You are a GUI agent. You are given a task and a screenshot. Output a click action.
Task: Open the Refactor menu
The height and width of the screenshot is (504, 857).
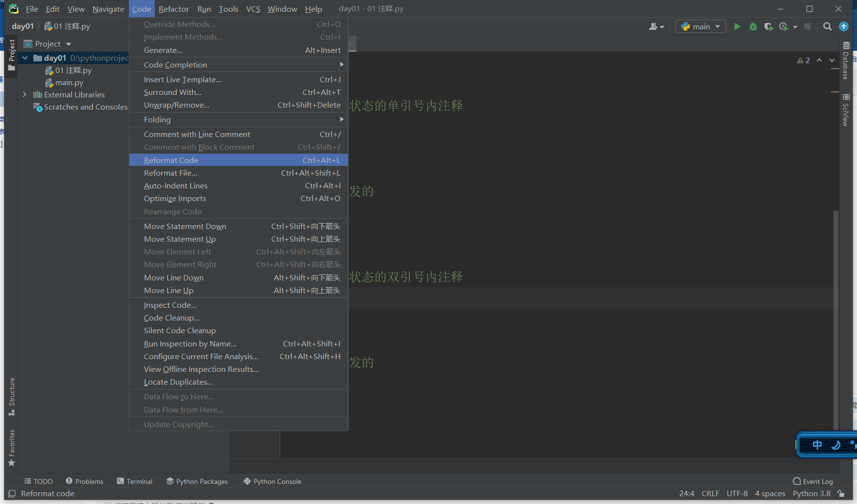click(x=173, y=9)
